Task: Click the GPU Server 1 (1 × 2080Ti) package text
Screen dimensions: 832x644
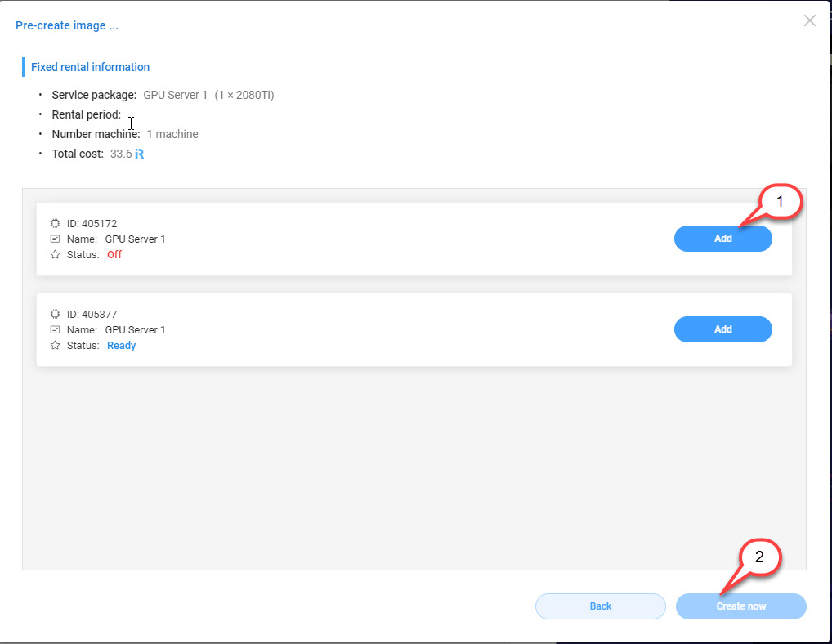Action: click(x=208, y=95)
